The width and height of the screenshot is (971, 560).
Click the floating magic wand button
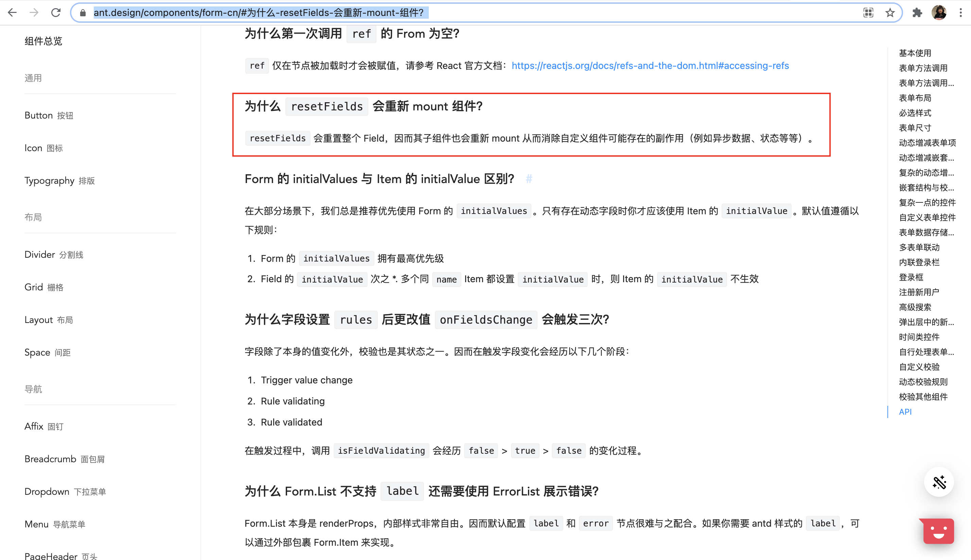click(x=939, y=482)
